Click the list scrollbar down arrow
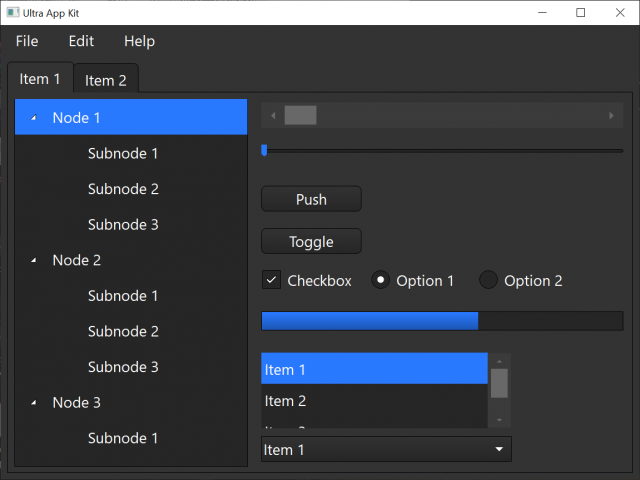The width and height of the screenshot is (640, 480). tap(499, 420)
